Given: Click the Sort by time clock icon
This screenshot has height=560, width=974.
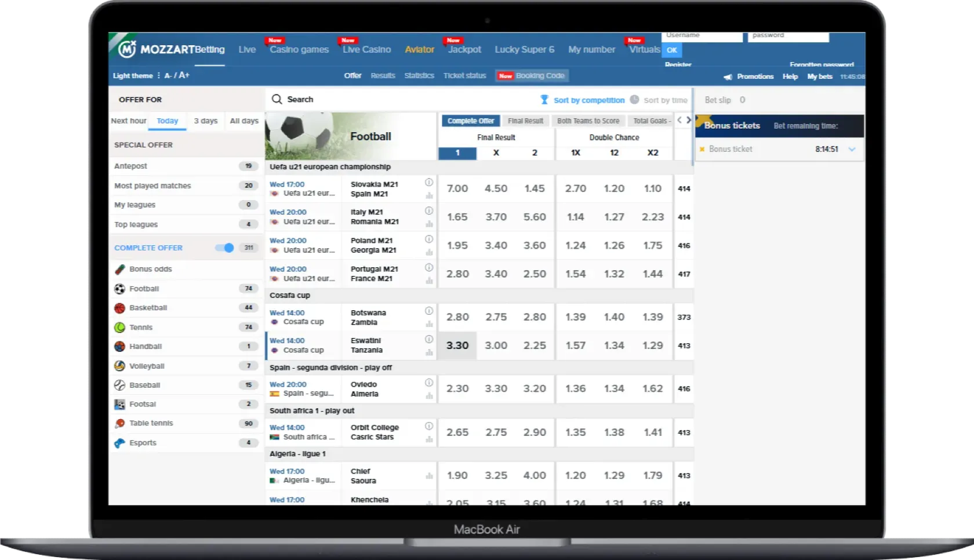Looking at the screenshot, I should click(634, 100).
